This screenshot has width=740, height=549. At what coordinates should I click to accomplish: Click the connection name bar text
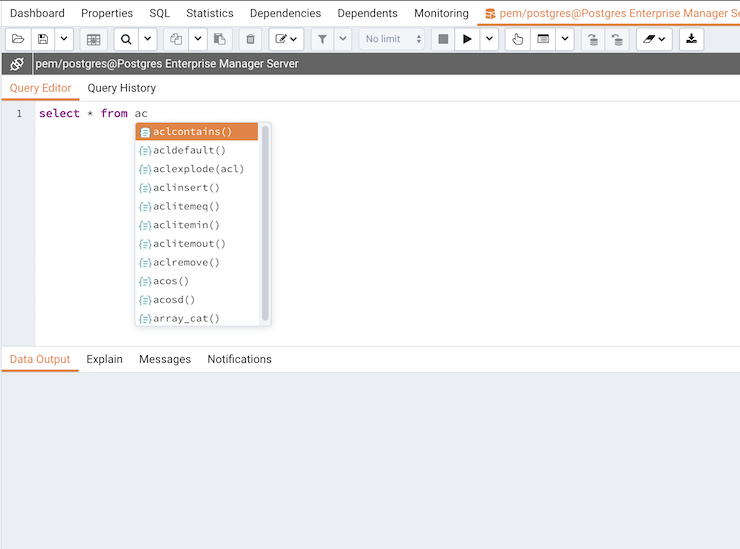[167, 64]
